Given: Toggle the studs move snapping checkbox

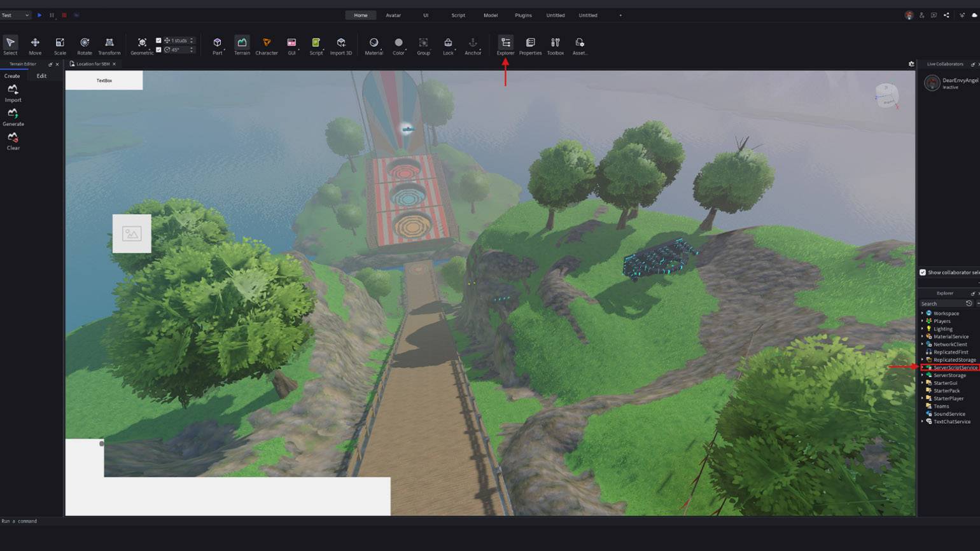Looking at the screenshot, I should 158,41.
